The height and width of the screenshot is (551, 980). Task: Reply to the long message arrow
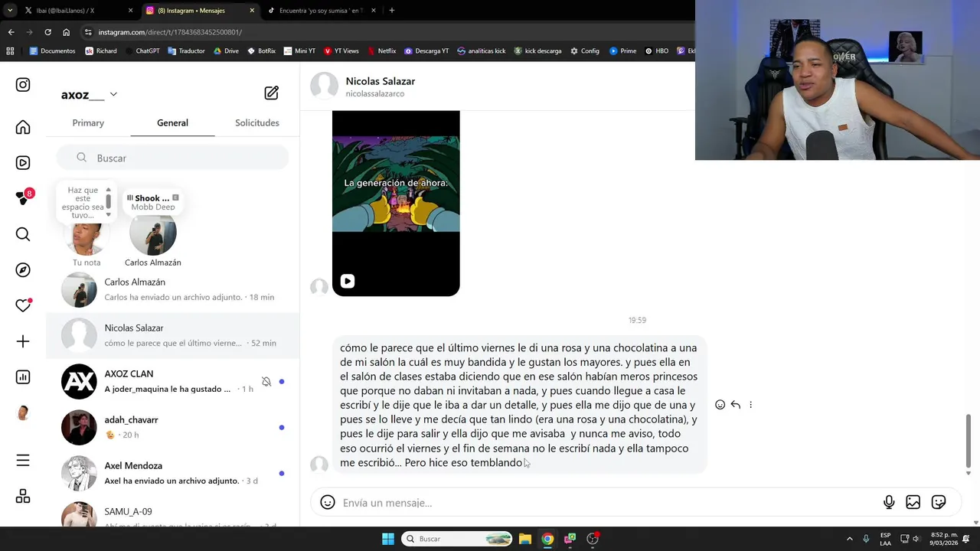click(736, 405)
